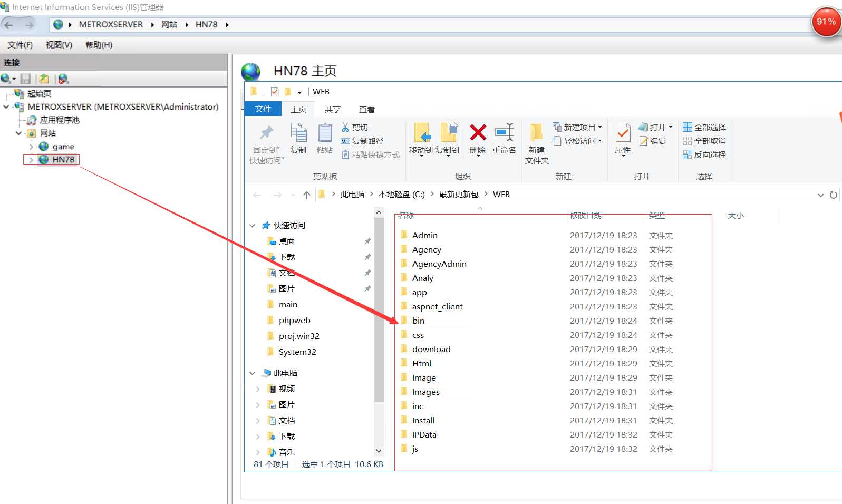Click 本地磁盘 (C:) in address breadcrumb
This screenshot has width=842, height=504.
tap(401, 195)
